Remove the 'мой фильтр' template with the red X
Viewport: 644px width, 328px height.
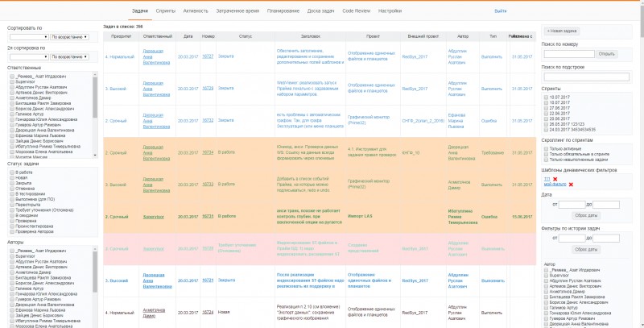[571, 185]
